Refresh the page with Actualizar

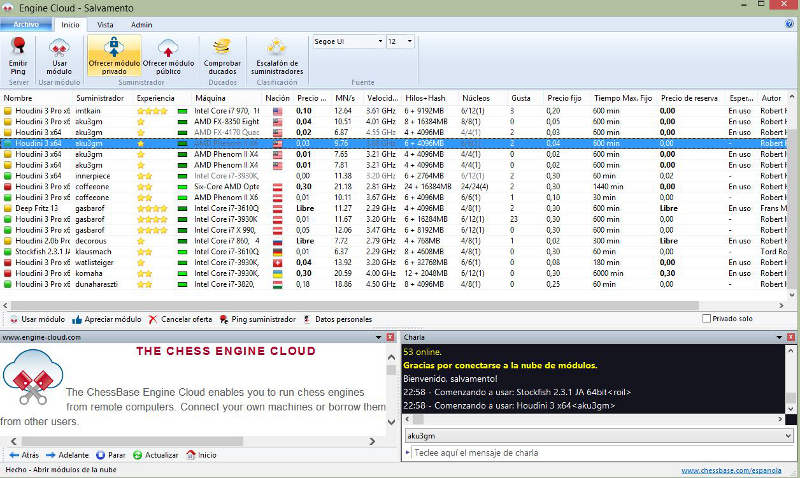click(156, 455)
